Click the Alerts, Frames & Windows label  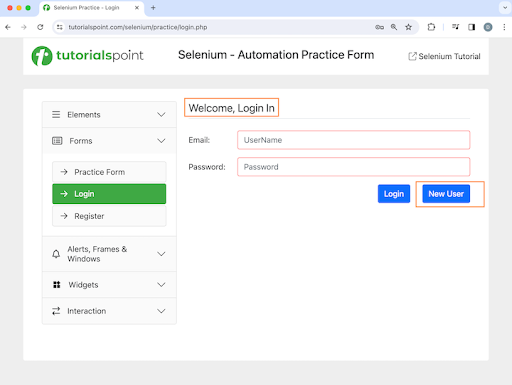tap(97, 254)
